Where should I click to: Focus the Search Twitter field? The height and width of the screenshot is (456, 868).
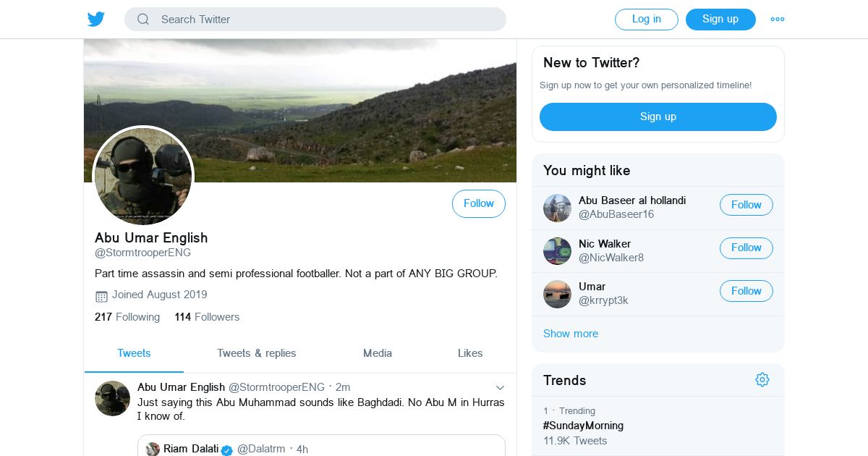[315, 20]
